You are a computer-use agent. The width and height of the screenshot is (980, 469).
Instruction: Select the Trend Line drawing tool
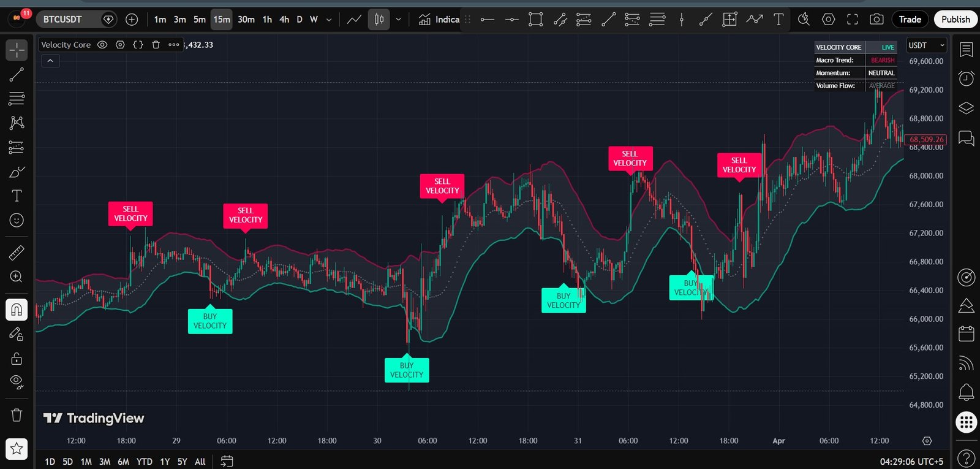coord(17,75)
